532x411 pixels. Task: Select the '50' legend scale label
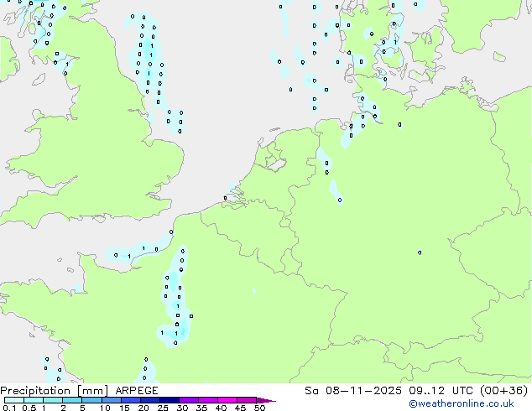259,408
